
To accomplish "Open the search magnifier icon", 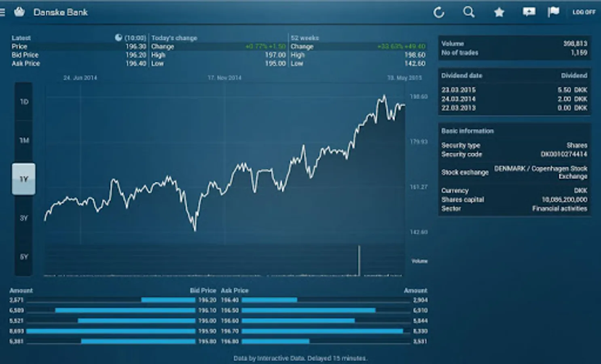I will tap(469, 12).
